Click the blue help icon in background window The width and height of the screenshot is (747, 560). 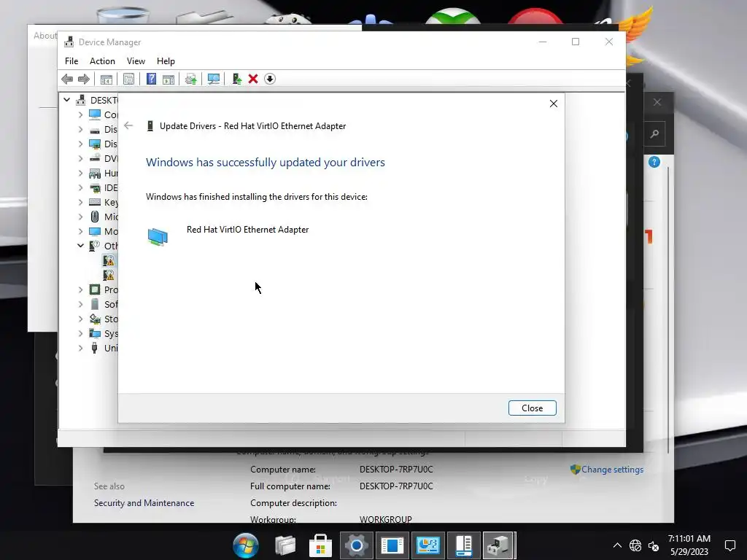(x=654, y=162)
